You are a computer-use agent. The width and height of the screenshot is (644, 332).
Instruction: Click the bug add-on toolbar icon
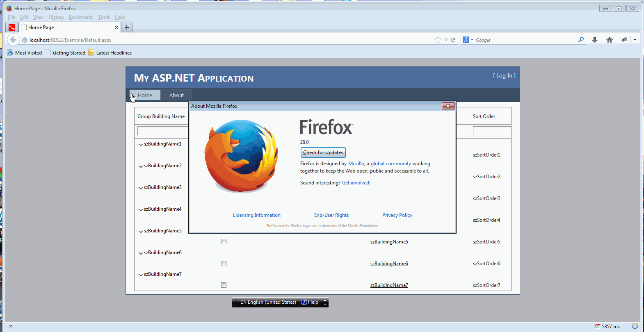coord(624,40)
